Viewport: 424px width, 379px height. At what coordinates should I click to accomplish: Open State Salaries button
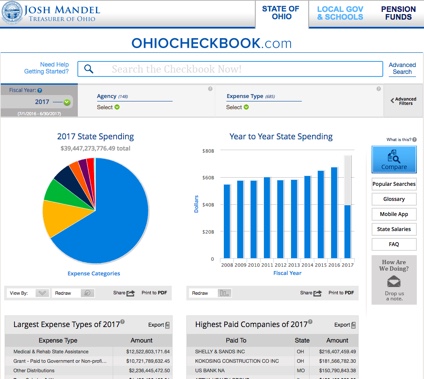(394, 229)
